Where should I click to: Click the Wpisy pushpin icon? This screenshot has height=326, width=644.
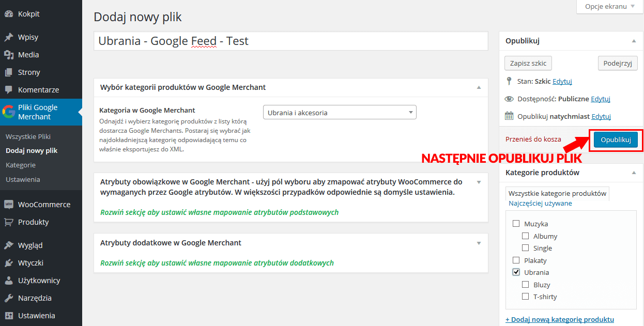point(8,37)
